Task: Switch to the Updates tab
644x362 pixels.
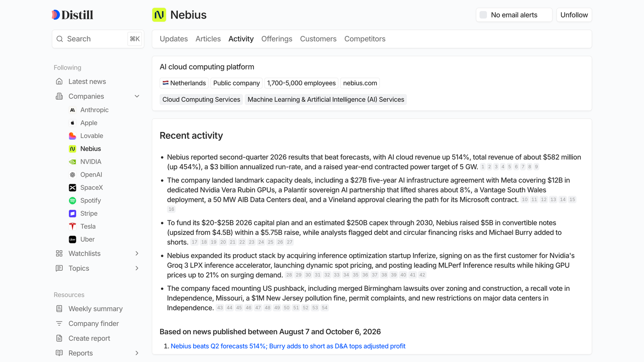Action: point(174,39)
